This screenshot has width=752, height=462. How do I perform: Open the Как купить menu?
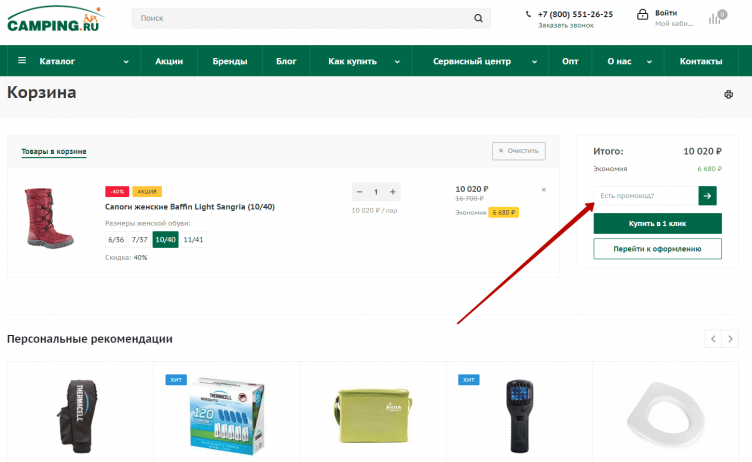click(352, 61)
